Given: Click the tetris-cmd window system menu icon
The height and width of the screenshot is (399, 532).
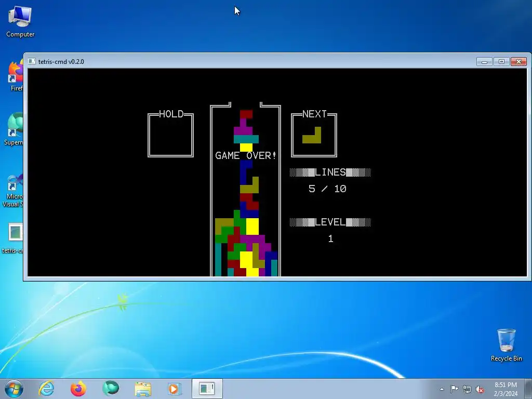Looking at the screenshot, I should click(32, 61).
